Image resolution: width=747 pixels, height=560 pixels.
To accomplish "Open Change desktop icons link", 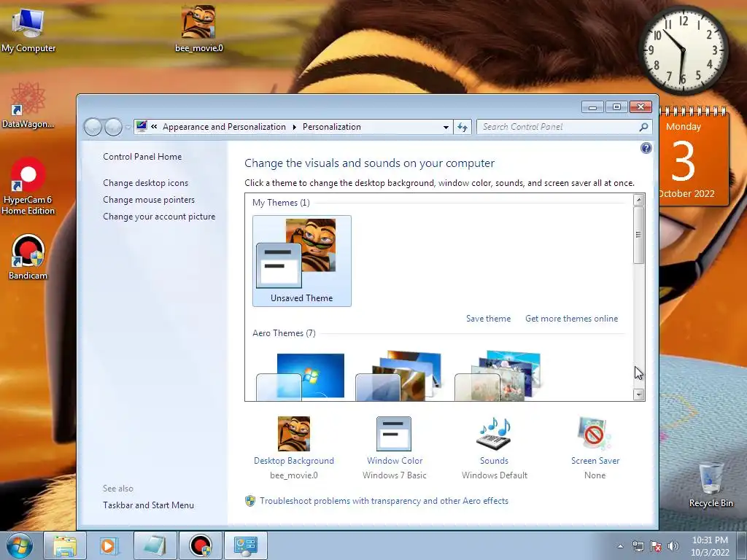I will point(145,183).
